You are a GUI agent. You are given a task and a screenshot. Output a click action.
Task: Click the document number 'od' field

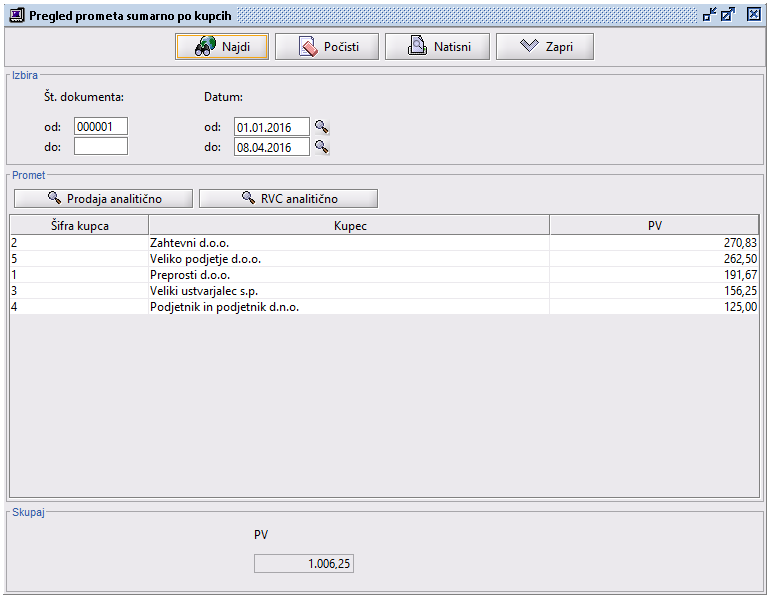[x=101, y=127]
